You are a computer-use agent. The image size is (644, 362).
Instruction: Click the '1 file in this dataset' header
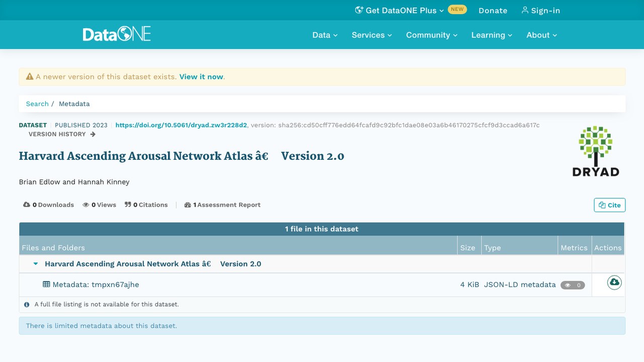tap(322, 229)
